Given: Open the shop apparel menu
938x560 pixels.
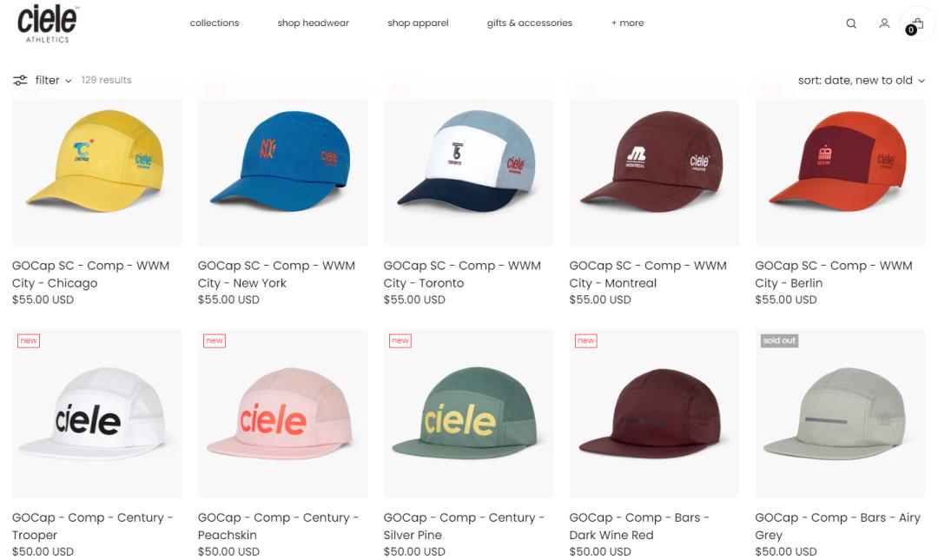Looking at the screenshot, I should 418,23.
